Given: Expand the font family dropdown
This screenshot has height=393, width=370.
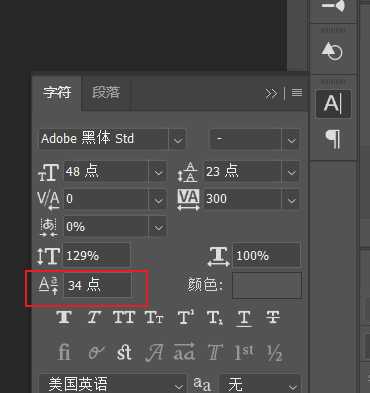Looking at the screenshot, I should pos(178,139).
